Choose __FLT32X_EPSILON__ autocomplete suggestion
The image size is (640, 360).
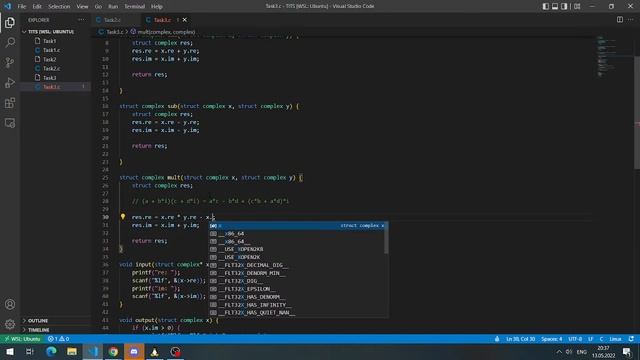pos(297,289)
